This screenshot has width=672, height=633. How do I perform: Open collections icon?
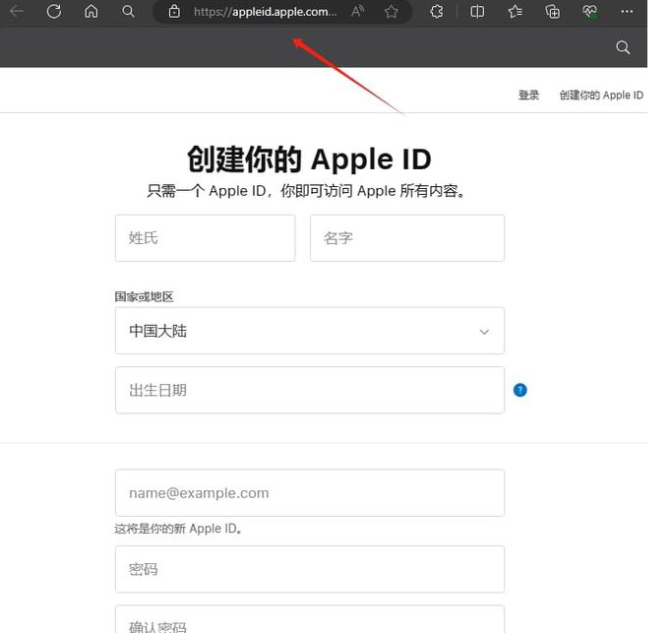pos(552,12)
